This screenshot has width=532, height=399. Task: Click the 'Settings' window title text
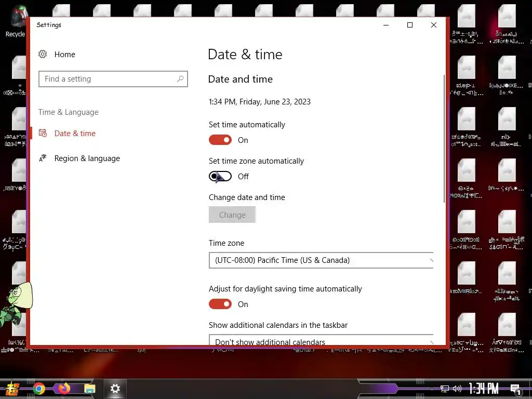[49, 25]
